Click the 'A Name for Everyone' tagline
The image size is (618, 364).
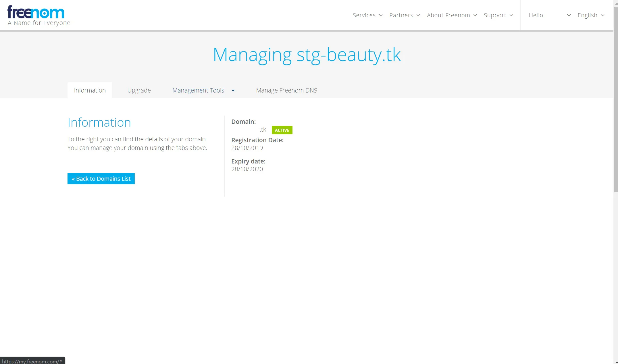(x=39, y=23)
